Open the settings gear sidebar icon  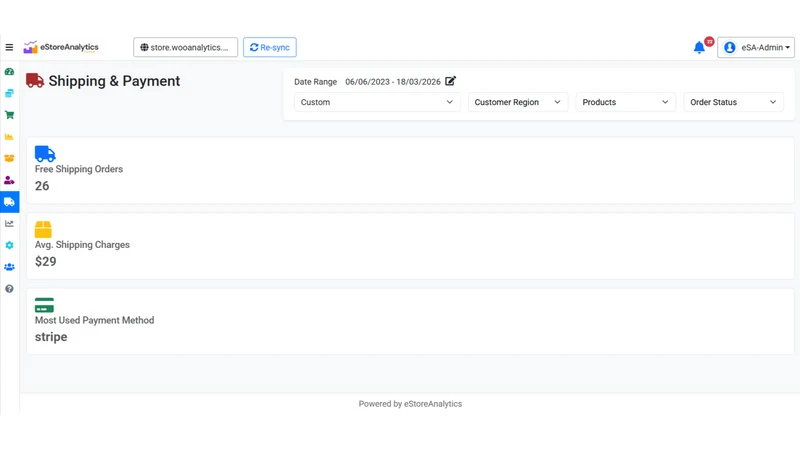coord(9,245)
